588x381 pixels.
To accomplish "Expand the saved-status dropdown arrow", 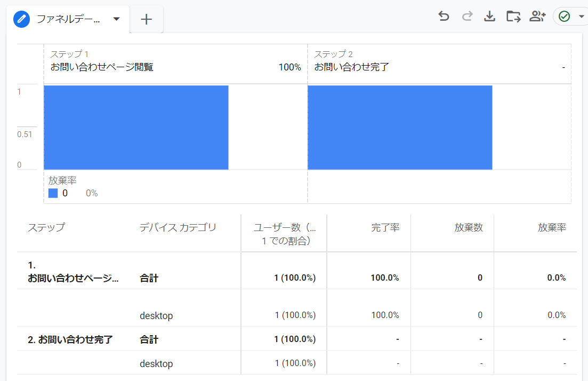I will click(581, 17).
